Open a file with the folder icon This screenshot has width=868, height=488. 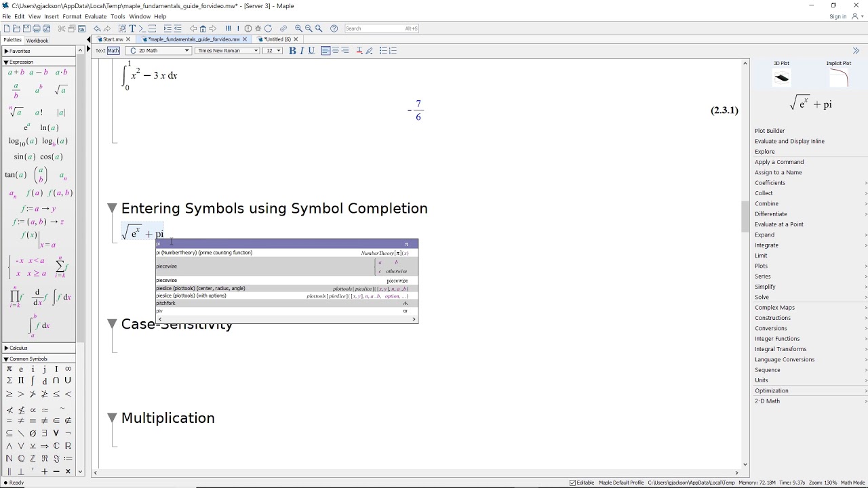(16, 28)
